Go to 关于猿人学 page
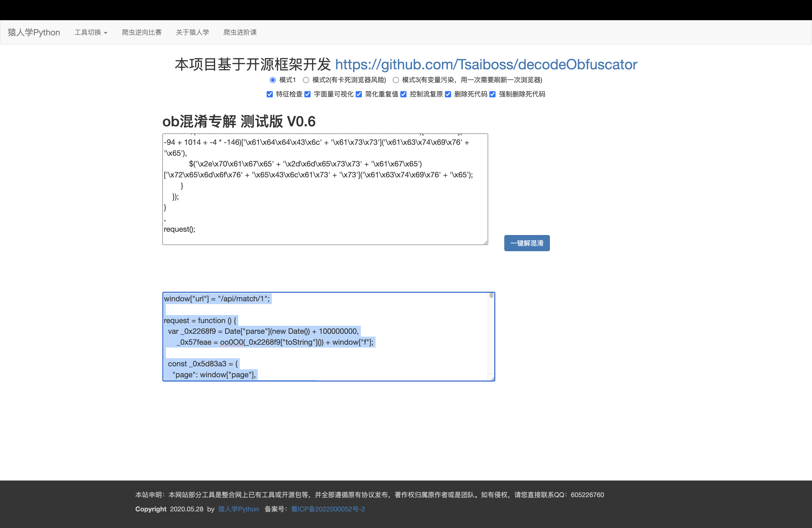The image size is (812, 528). click(x=192, y=32)
